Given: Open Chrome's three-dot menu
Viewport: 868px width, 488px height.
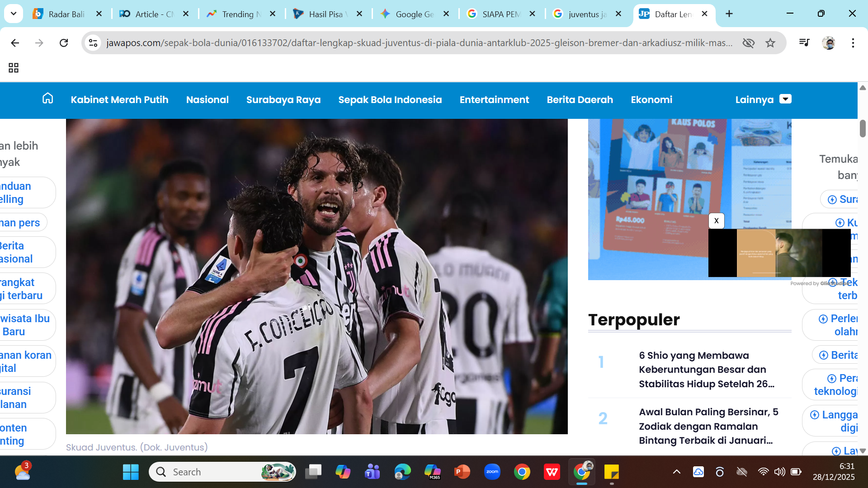Looking at the screenshot, I should coord(854,43).
